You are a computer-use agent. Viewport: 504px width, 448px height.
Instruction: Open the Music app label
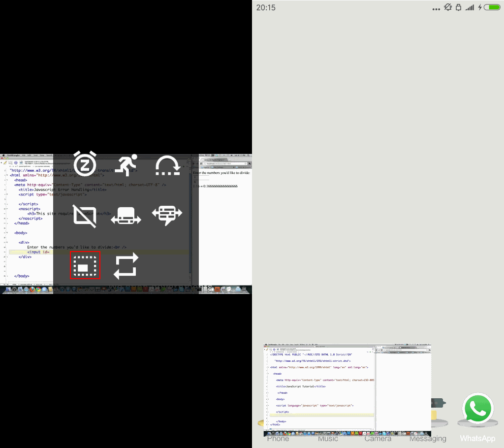point(328,439)
